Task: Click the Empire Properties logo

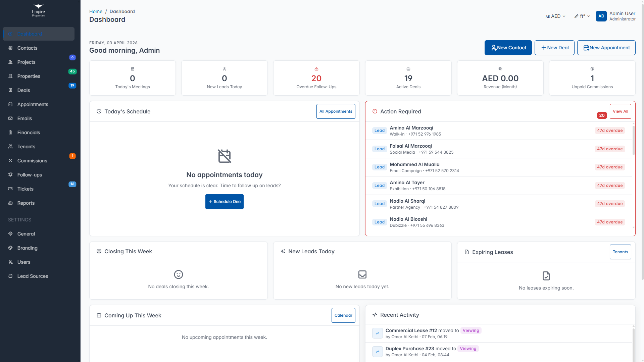Action: point(39,10)
